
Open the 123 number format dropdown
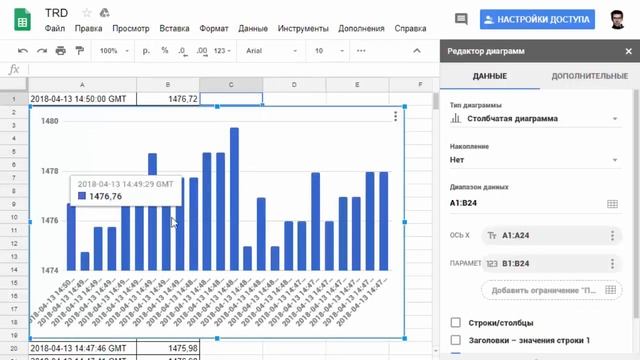tap(222, 51)
